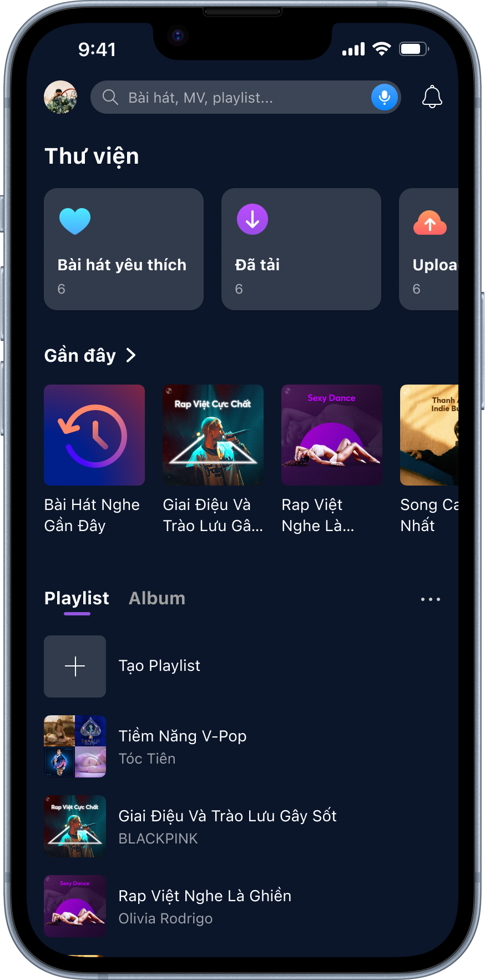Open the three-dot more options menu

pyautogui.click(x=431, y=599)
